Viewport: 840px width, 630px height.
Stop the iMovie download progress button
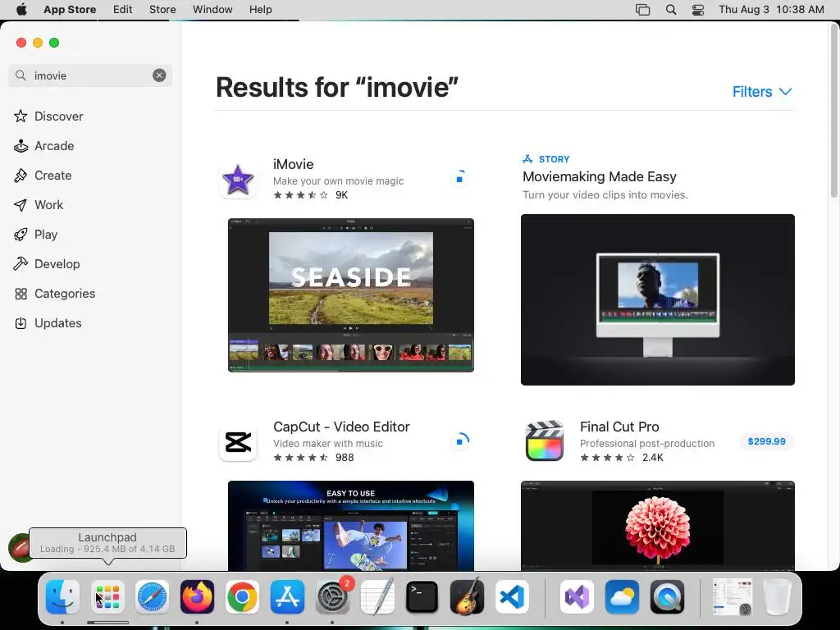pos(459,178)
